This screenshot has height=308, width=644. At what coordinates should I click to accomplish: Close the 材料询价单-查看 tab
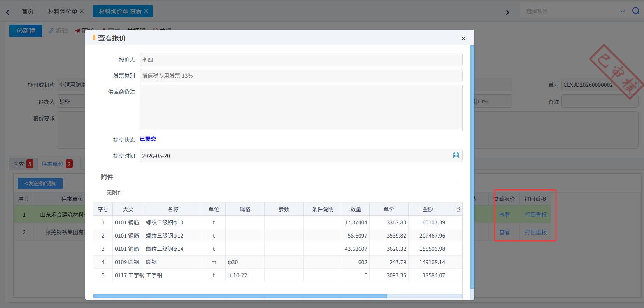click(146, 11)
